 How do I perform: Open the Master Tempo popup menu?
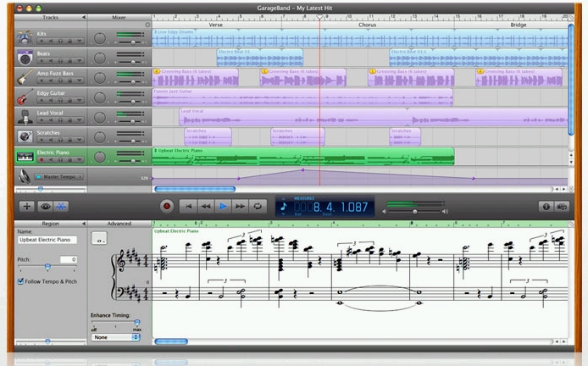58,176
